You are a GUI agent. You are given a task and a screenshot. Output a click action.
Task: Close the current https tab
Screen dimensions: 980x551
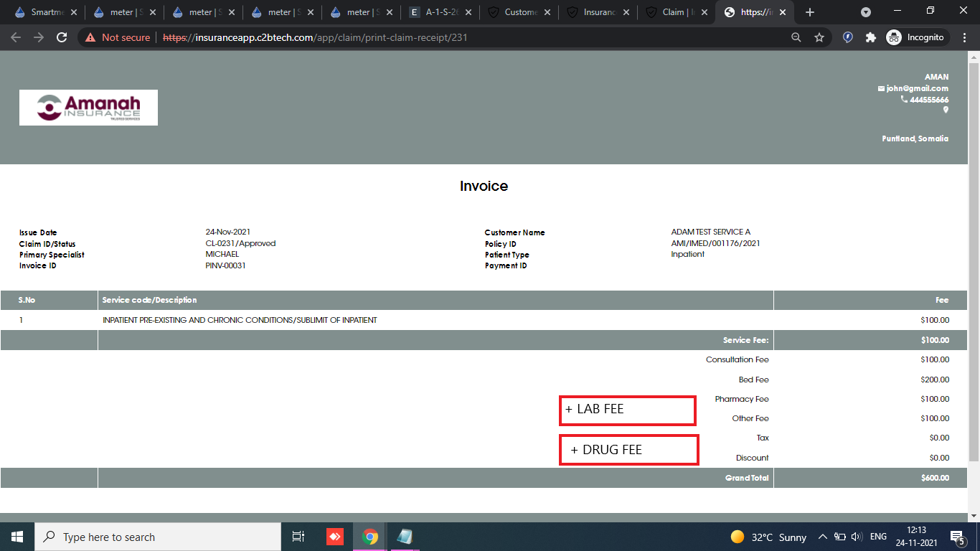pos(783,12)
